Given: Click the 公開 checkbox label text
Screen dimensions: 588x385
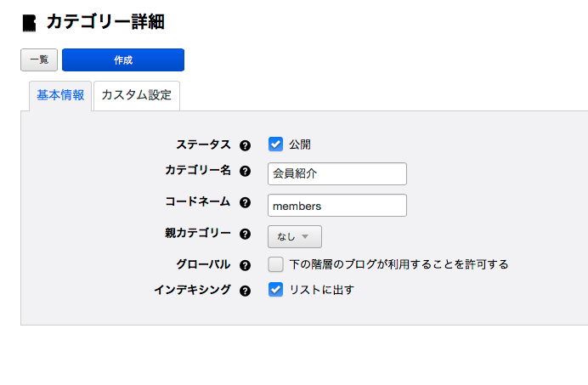Looking at the screenshot, I should pos(300,144).
